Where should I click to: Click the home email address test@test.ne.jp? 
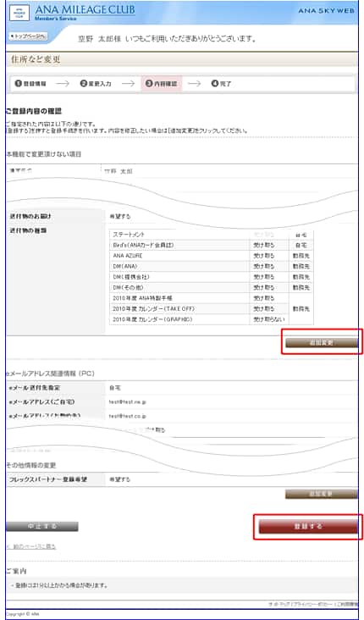128,402
